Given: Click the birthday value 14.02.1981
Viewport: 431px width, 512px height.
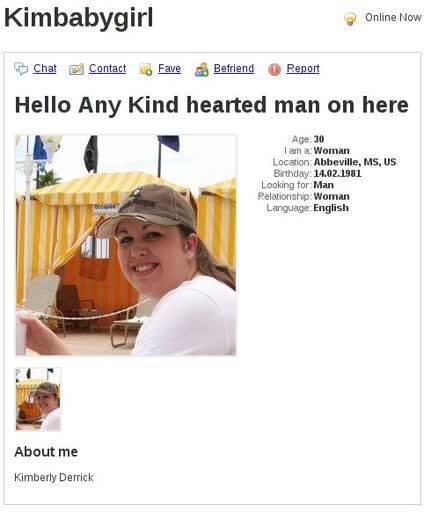Looking at the screenshot, I should (337, 173).
